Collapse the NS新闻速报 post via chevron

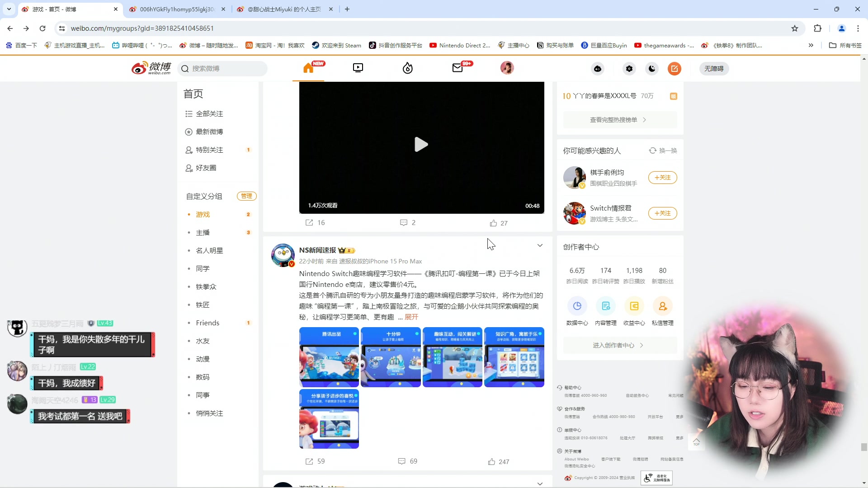(540, 245)
